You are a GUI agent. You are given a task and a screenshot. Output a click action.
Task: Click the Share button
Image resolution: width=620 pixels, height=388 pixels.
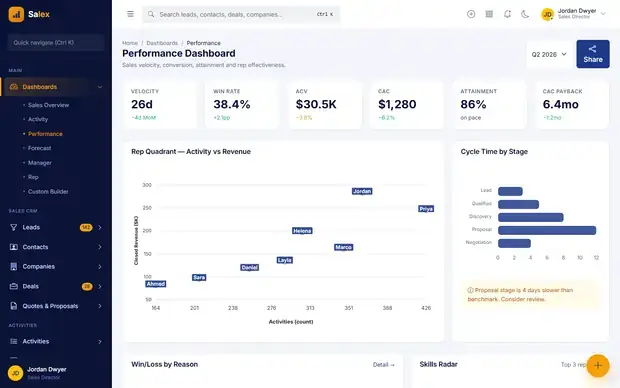[x=593, y=54]
